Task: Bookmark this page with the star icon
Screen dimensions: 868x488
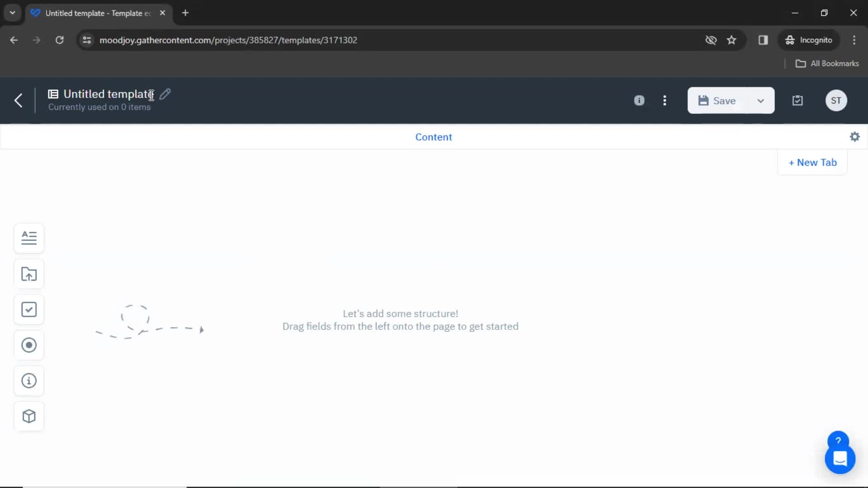Action: [x=731, y=40]
